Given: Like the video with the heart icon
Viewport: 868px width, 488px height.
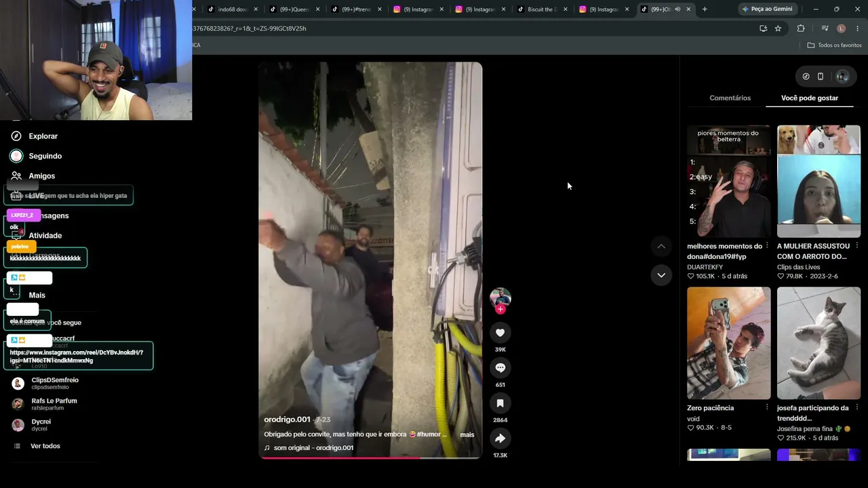Looking at the screenshot, I should click(500, 332).
